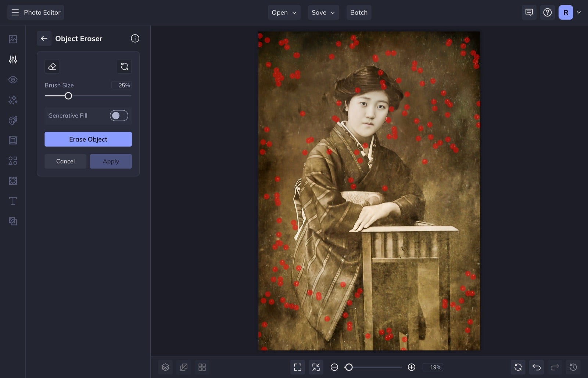Click the Layers icon in the bottom bar
Viewport: 588px width, 378px height.
click(165, 367)
